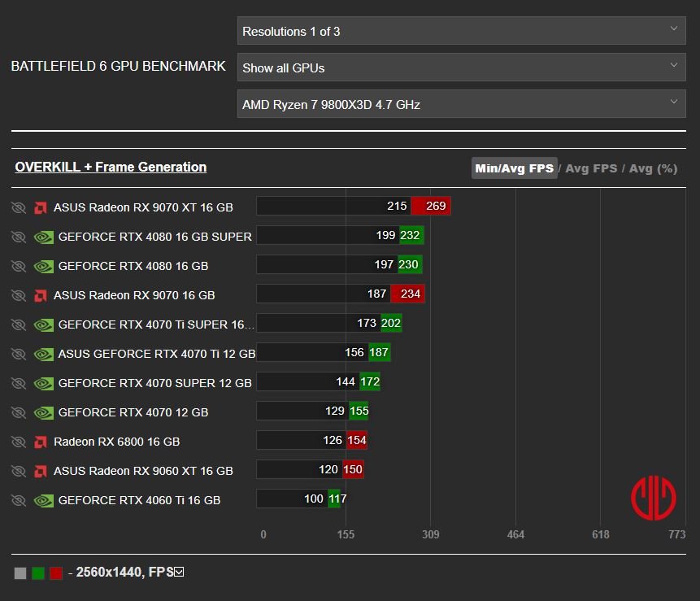Click NVIDIA logo beside RTX 4070 12 GB
The width and height of the screenshot is (700, 601).
coord(44,413)
